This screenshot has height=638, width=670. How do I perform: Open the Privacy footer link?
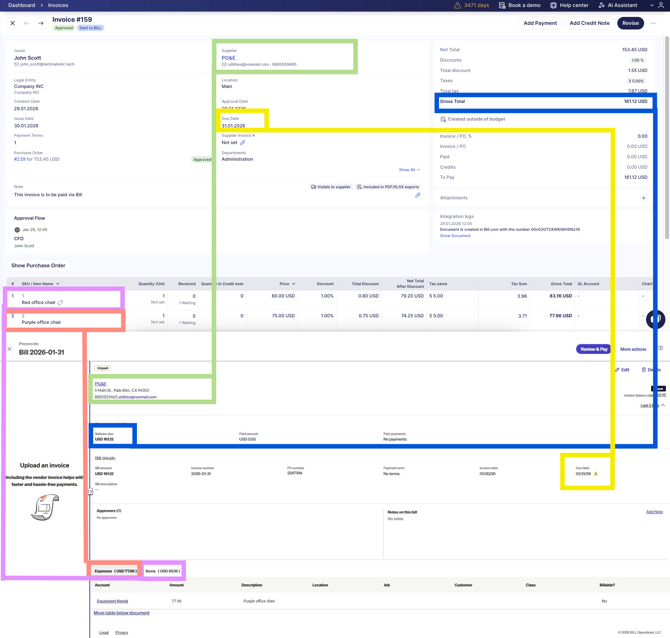122,633
